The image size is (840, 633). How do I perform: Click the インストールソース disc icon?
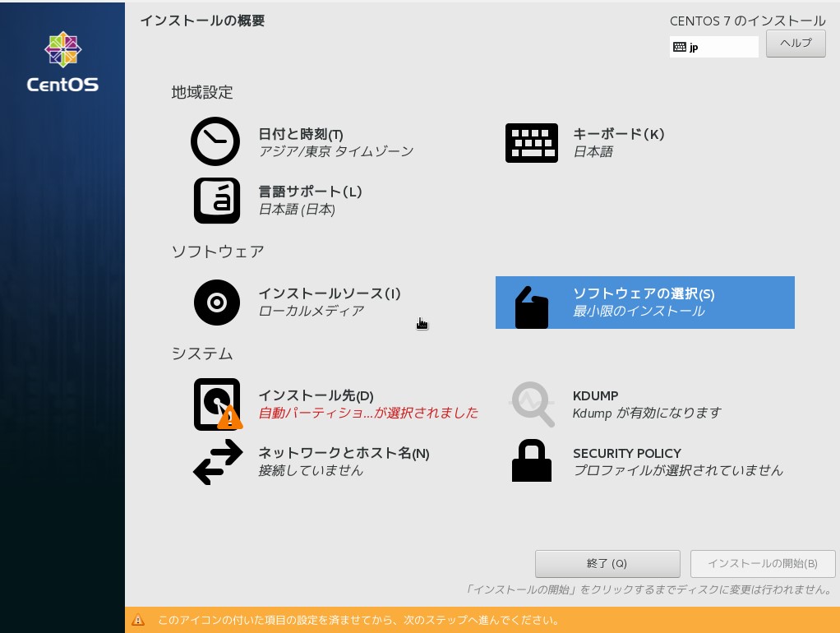(x=216, y=303)
